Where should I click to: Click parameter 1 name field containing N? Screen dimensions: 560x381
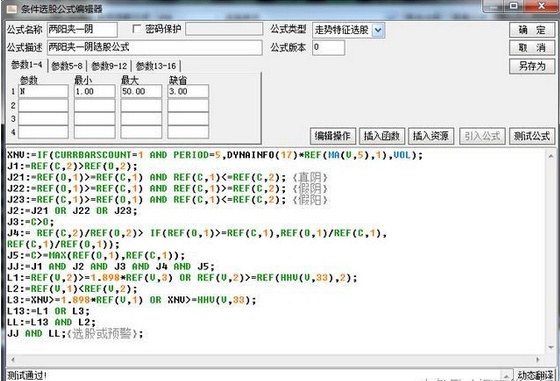pyautogui.click(x=43, y=91)
